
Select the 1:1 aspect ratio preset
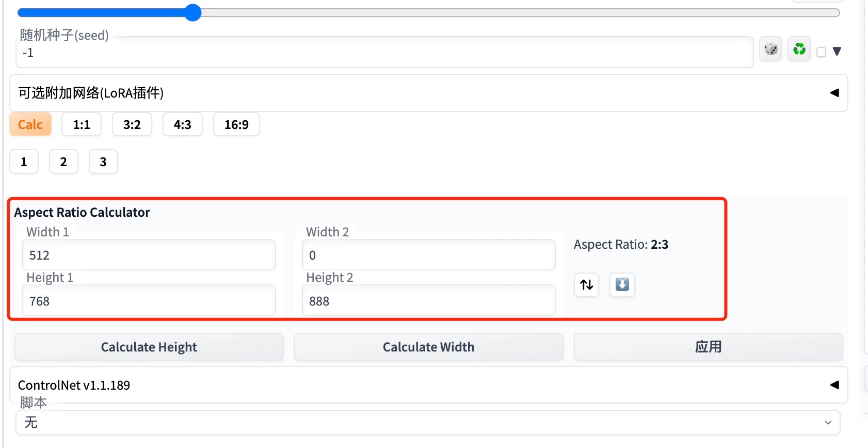point(82,124)
